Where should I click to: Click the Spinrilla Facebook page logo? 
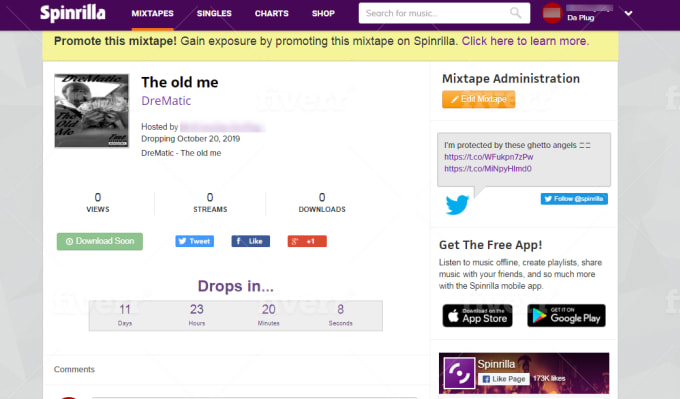[x=459, y=373]
